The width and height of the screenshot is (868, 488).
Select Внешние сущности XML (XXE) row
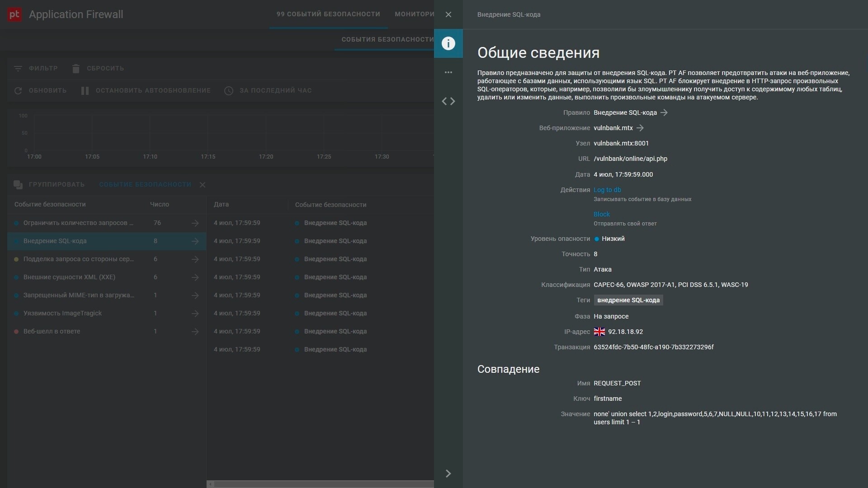tap(107, 277)
